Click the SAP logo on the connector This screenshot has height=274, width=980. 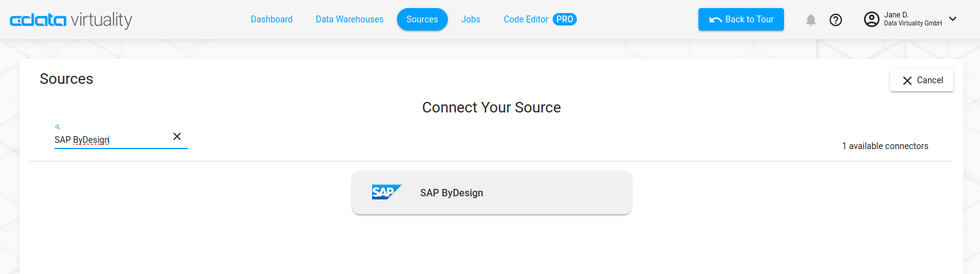point(386,193)
